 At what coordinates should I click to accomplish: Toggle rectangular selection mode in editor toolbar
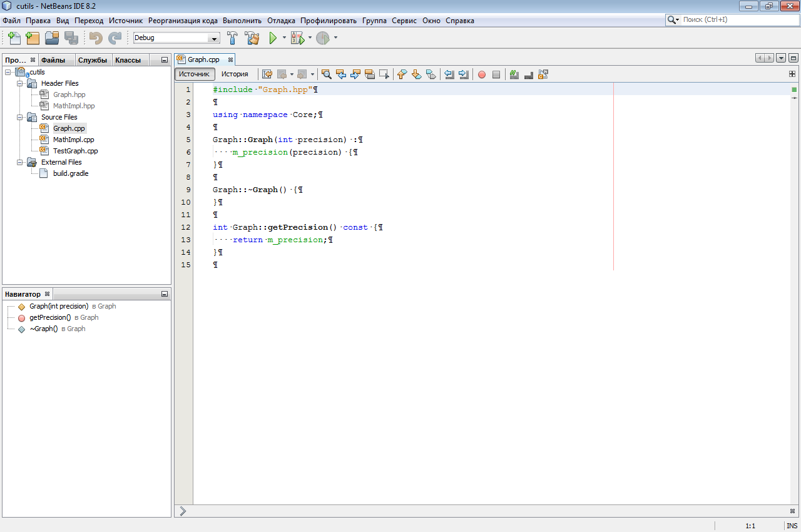[384, 74]
